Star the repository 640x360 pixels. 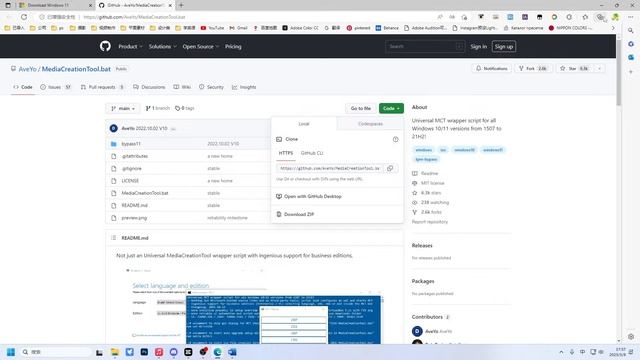tap(575, 69)
